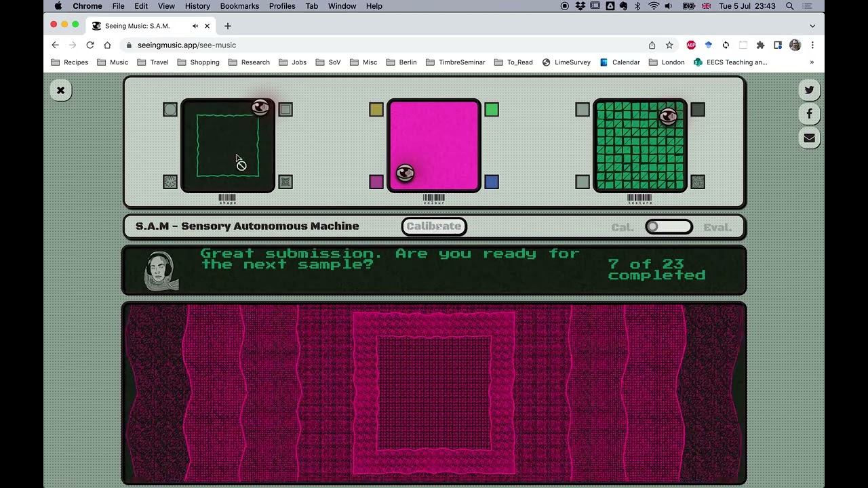Open the Profiles menu
Viewport: 868px width, 488px height.
click(x=282, y=6)
